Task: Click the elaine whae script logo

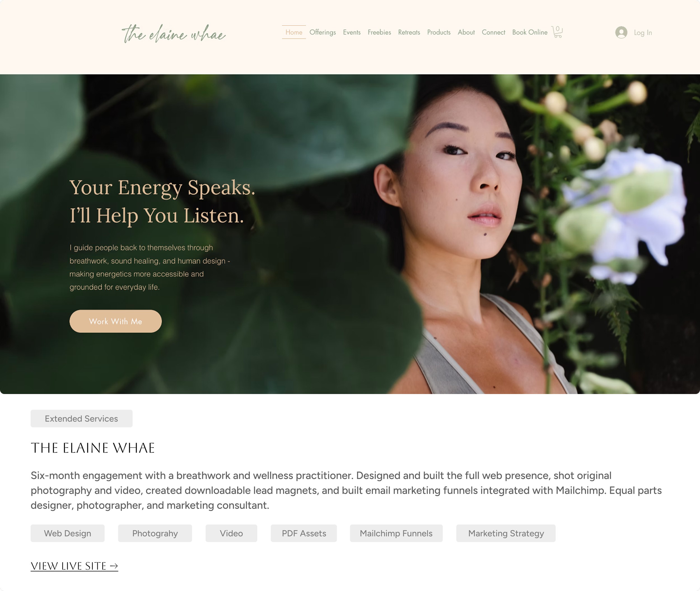Action: point(174,34)
